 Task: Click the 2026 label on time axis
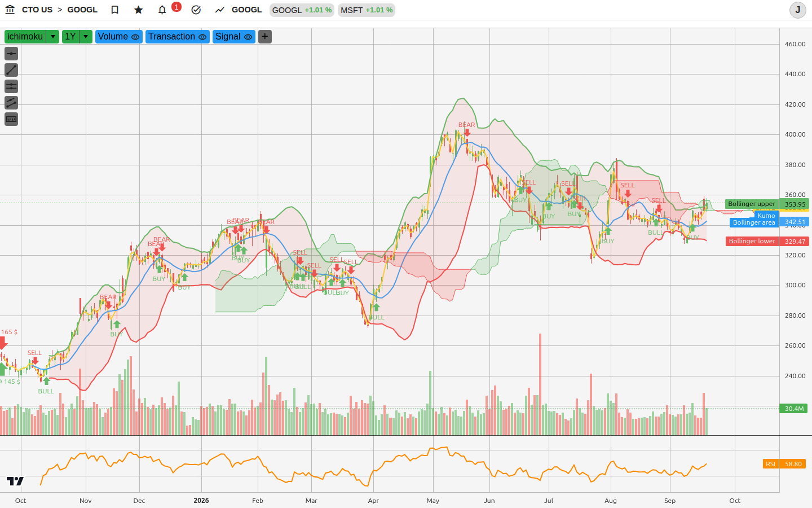click(x=201, y=501)
